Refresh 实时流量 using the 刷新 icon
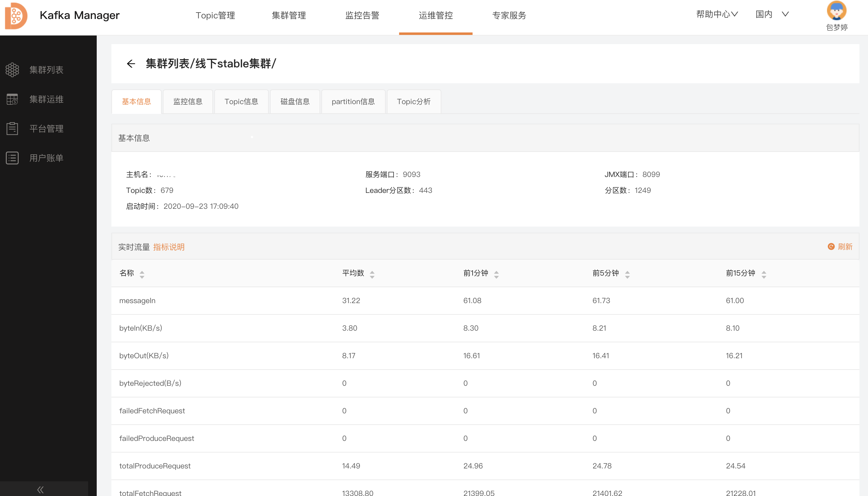The width and height of the screenshot is (868, 496). pos(840,246)
